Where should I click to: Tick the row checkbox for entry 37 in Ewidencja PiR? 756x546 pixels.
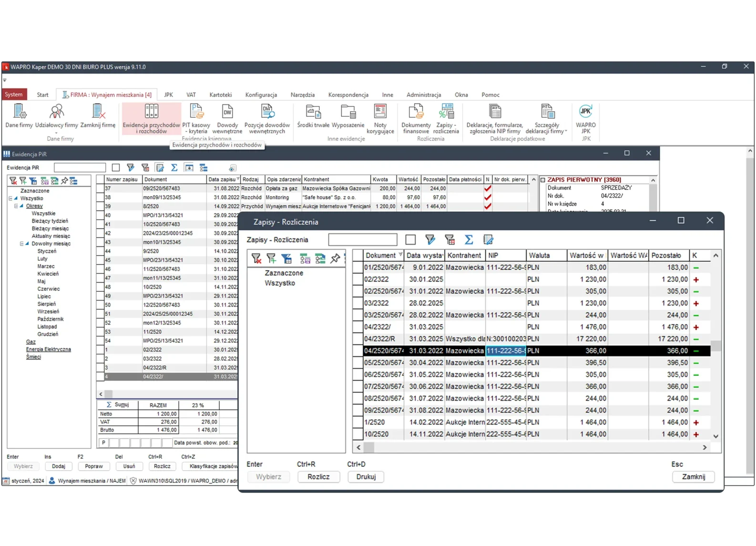tap(100, 188)
